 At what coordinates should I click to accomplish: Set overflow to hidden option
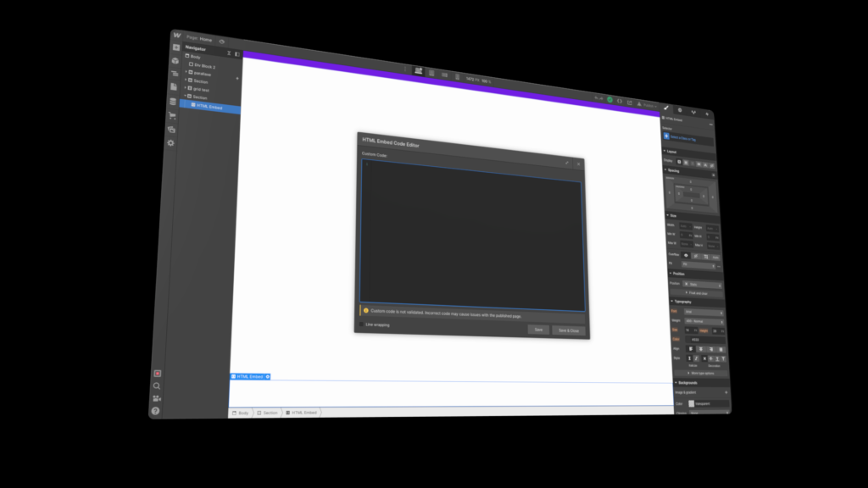(696, 256)
